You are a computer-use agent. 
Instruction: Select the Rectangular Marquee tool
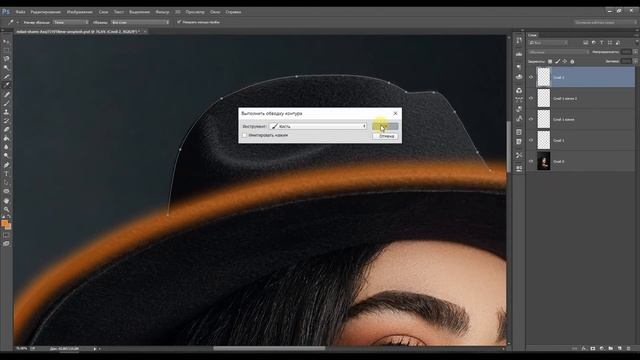click(x=6, y=50)
